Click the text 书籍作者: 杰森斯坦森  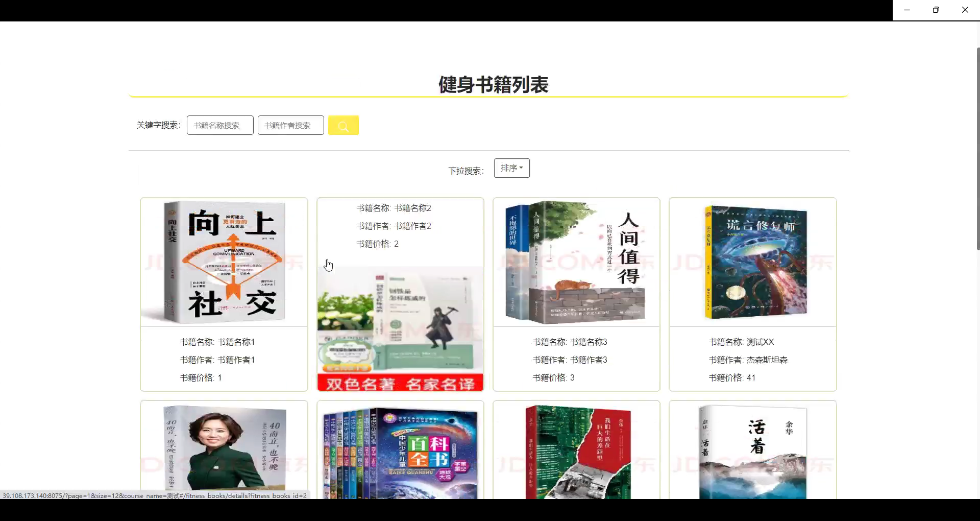[748, 360]
